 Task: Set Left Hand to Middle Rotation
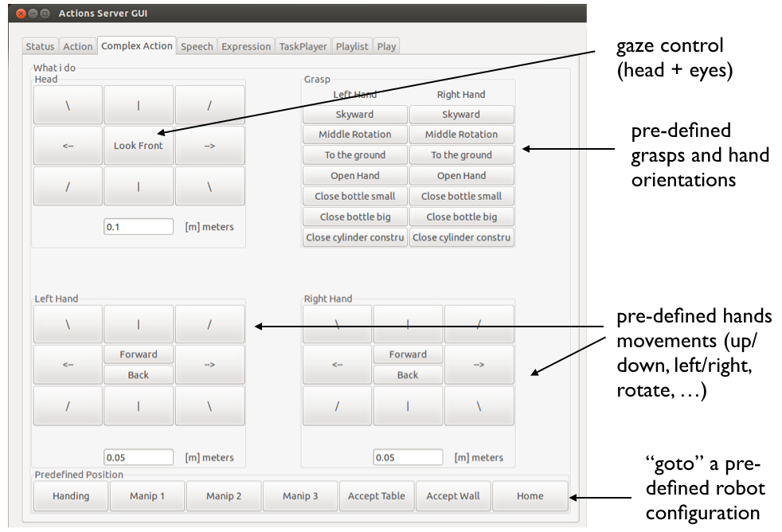pyautogui.click(x=354, y=135)
